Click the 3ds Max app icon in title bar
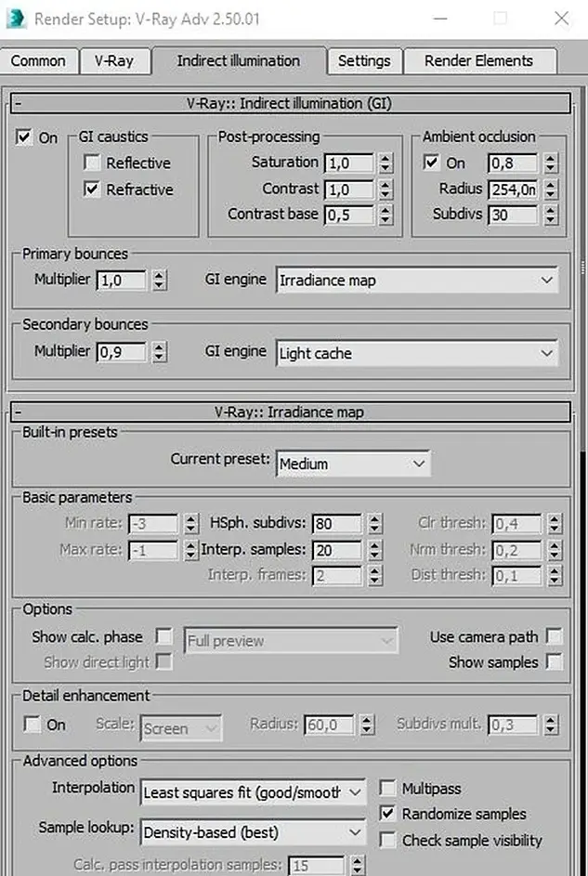The height and width of the screenshot is (876, 588). [x=17, y=18]
